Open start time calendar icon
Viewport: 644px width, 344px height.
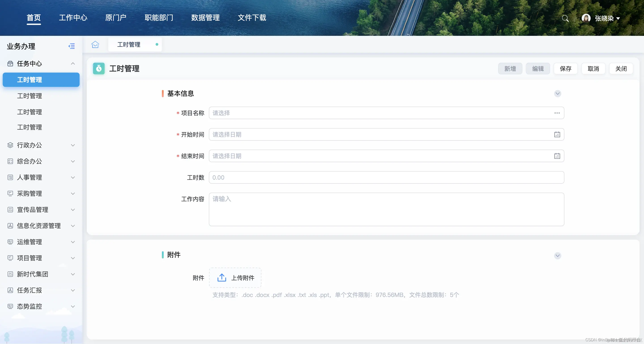point(557,134)
